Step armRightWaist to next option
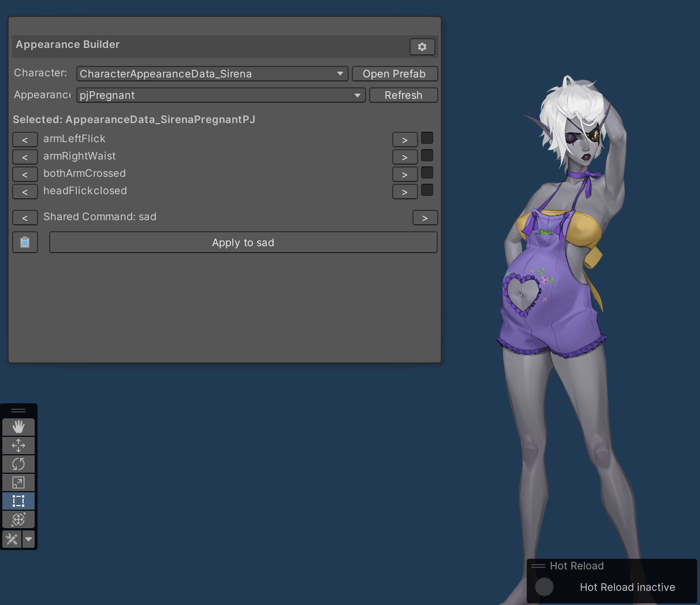Viewport: 700px width, 605px height. pos(405,157)
